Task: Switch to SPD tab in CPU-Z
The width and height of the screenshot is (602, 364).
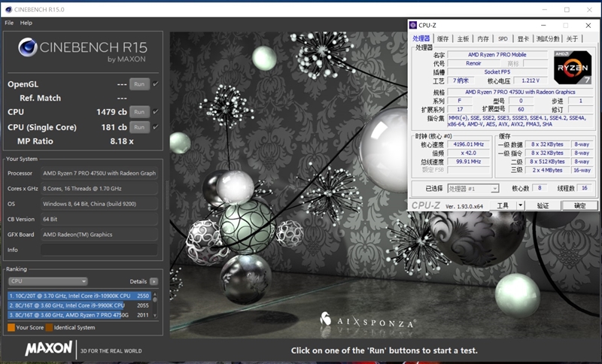Action: tap(503, 39)
